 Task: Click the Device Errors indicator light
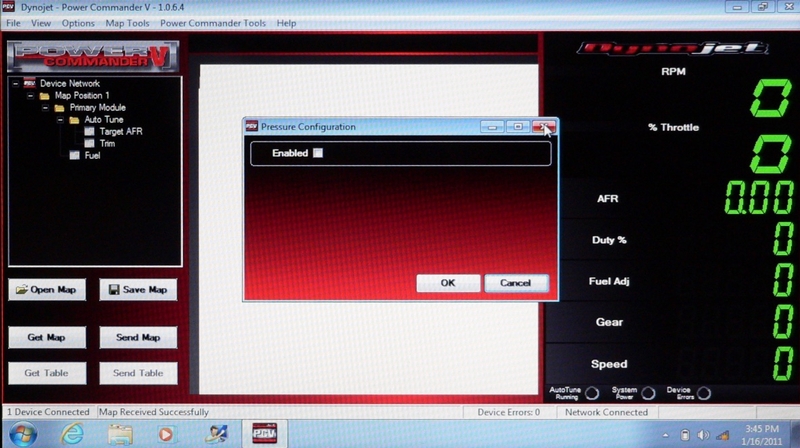pyautogui.click(x=704, y=393)
